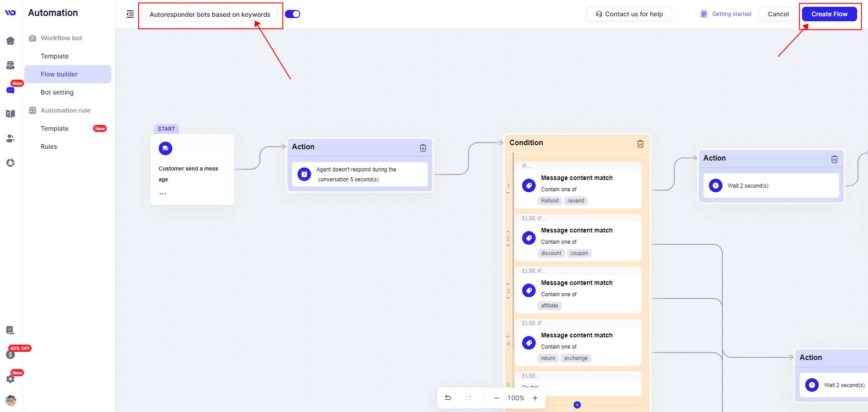Collapse the sidebar menu icon

pos(130,14)
